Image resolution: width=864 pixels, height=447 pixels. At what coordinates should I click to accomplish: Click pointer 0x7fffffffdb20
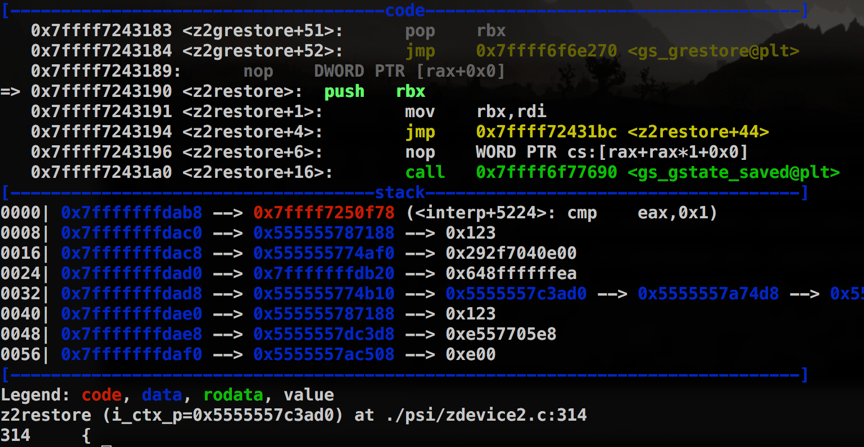pyautogui.click(x=324, y=274)
